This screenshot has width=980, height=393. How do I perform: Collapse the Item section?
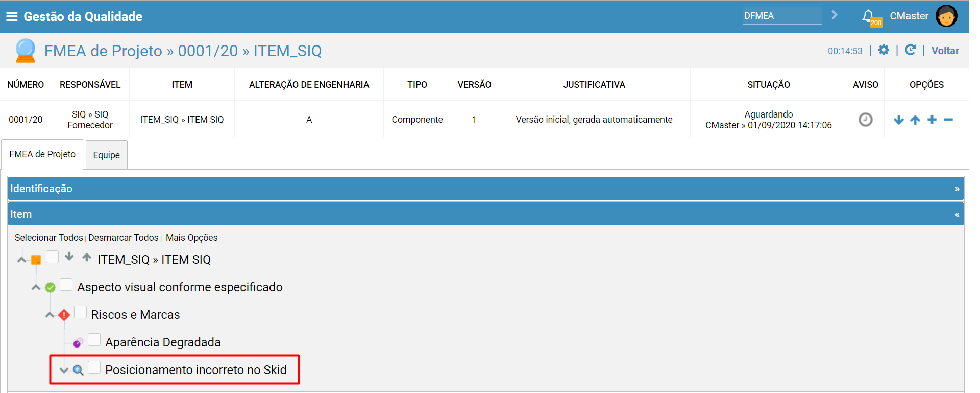(485, 214)
